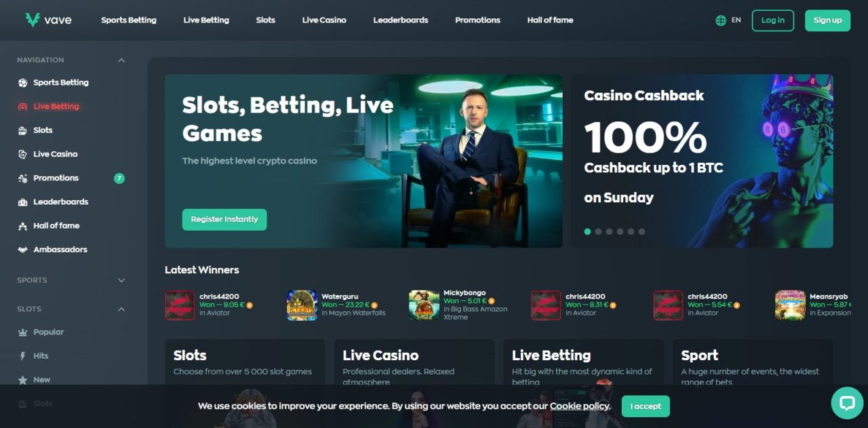Select the second banner carousel dot
The width and height of the screenshot is (868, 428).
(x=598, y=231)
